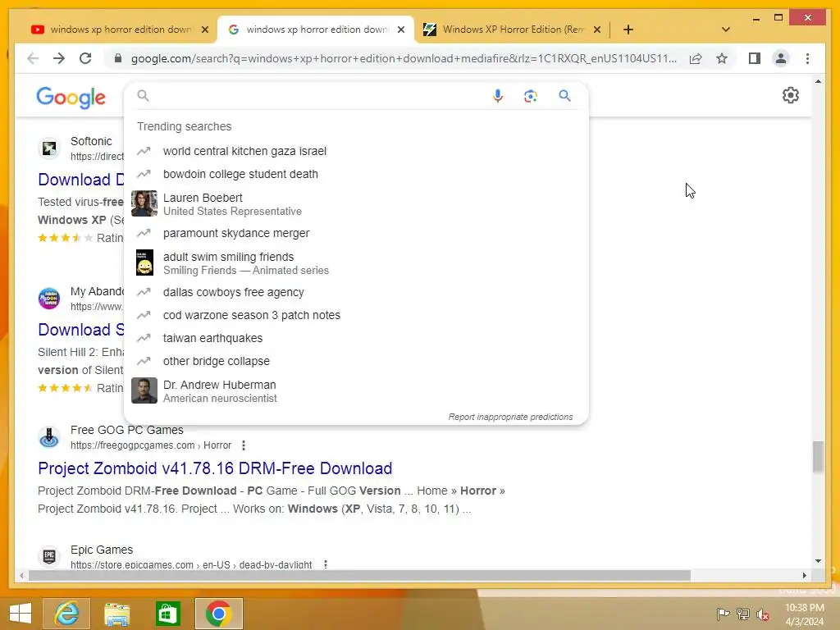Image resolution: width=840 pixels, height=630 pixels.
Task: Close the Windows XP Horror Edition tab
Action: 597,30
